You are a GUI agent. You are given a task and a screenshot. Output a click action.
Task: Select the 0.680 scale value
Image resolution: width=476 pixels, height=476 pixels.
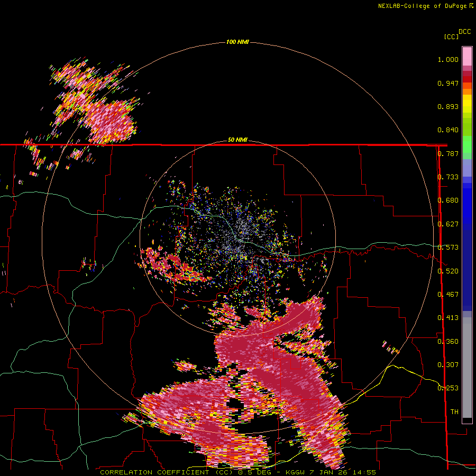[x=448, y=200]
